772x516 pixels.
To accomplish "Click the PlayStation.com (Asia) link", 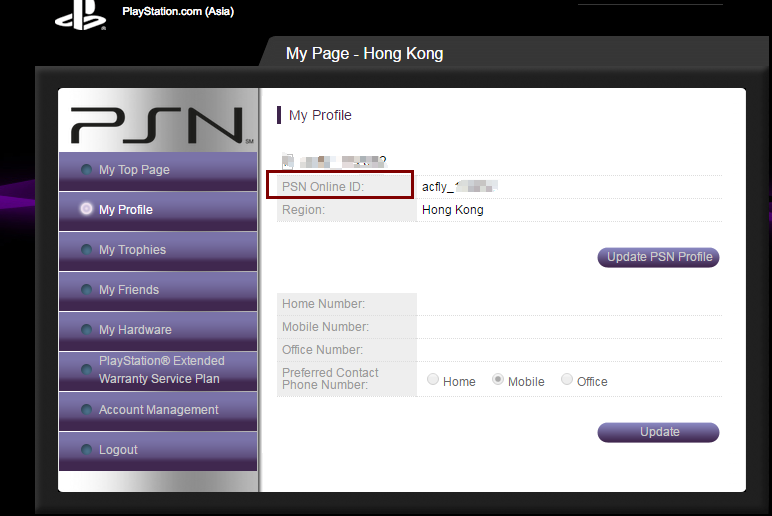I will (x=178, y=11).
